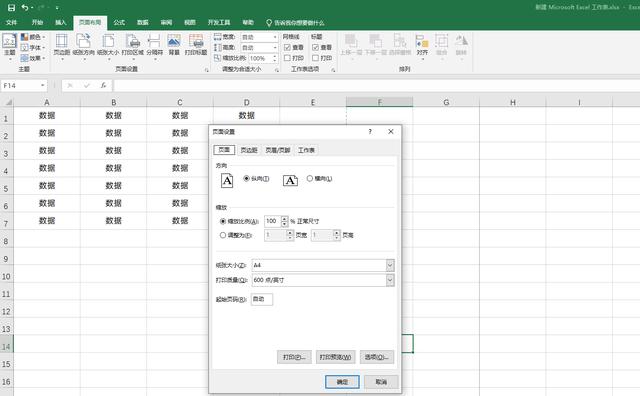Toggle Headings Print (打印) checkbox
Viewport: 640px width, 396px height.
coord(316,58)
